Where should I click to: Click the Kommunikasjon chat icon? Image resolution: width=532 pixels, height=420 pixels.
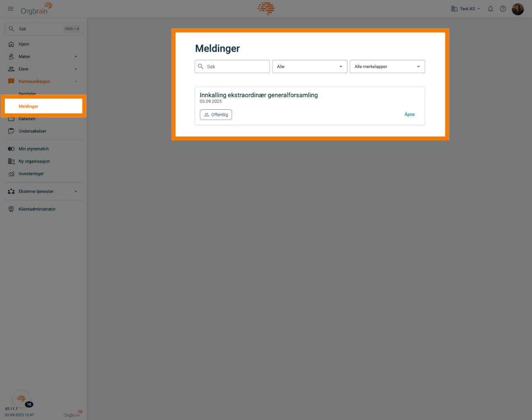tap(11, 82)
